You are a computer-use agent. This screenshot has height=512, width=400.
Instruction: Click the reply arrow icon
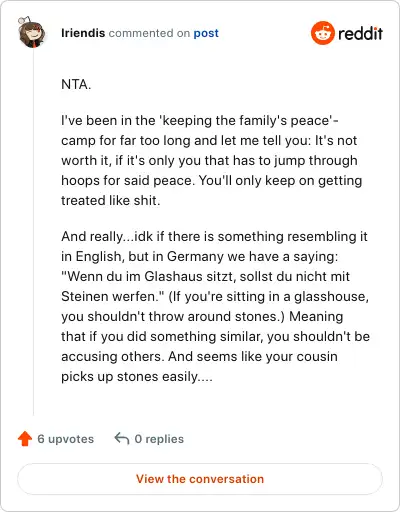click(122, 439)
